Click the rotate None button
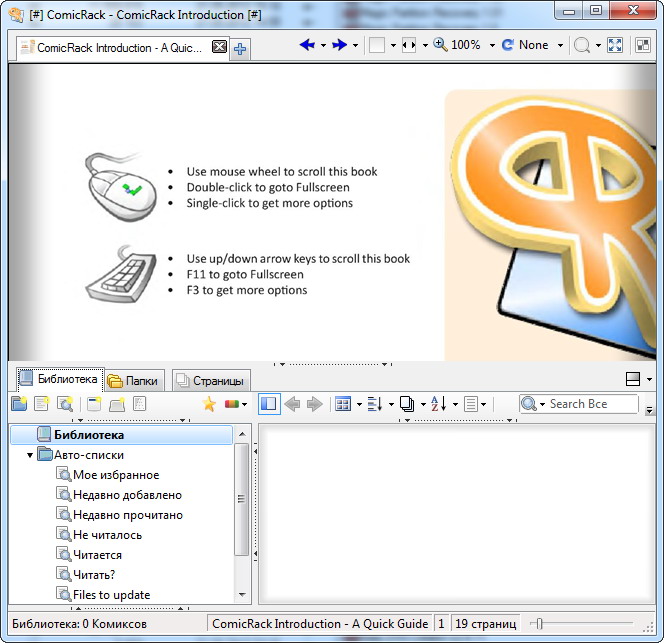This screenshot has height=643, width=664. [525, 45]
